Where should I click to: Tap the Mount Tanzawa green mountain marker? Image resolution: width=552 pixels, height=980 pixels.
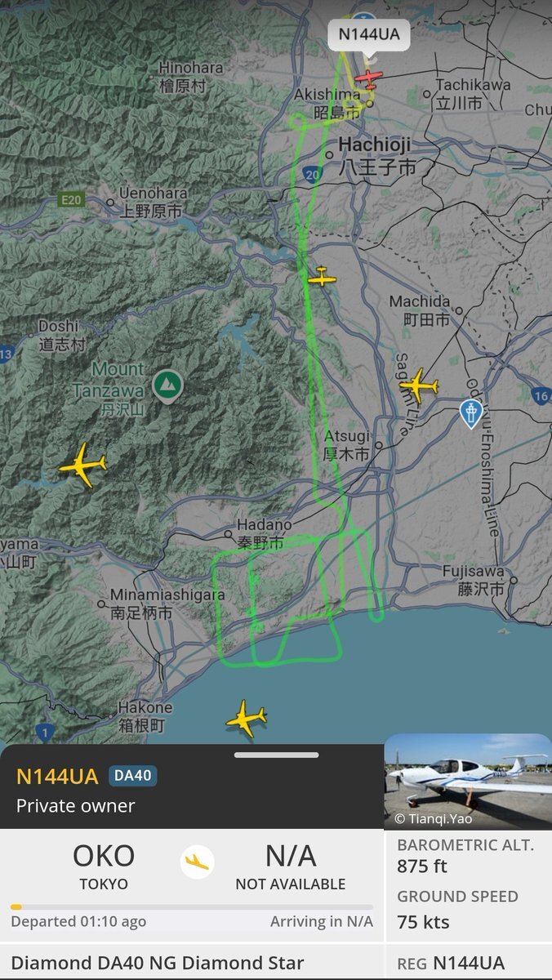click(167, 385)
